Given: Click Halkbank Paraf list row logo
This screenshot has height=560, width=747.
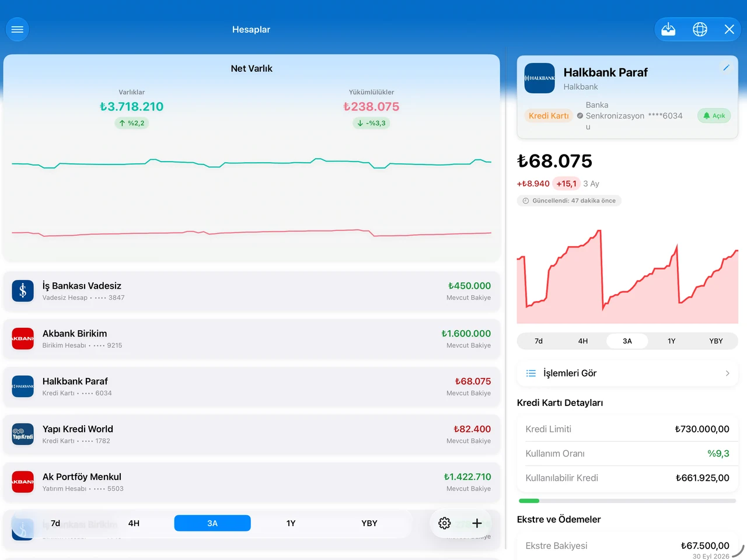Looking at the screenshot, I should [x=23, y=386].
